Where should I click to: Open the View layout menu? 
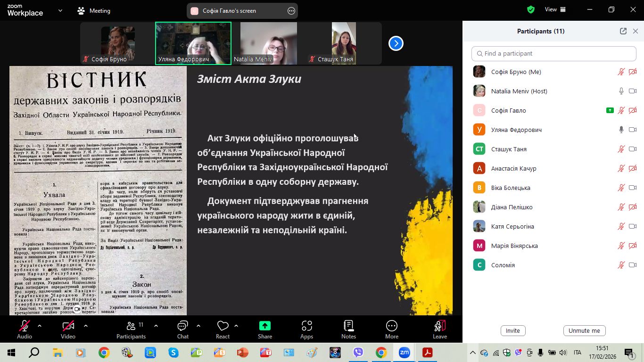[x=555, y=9]
